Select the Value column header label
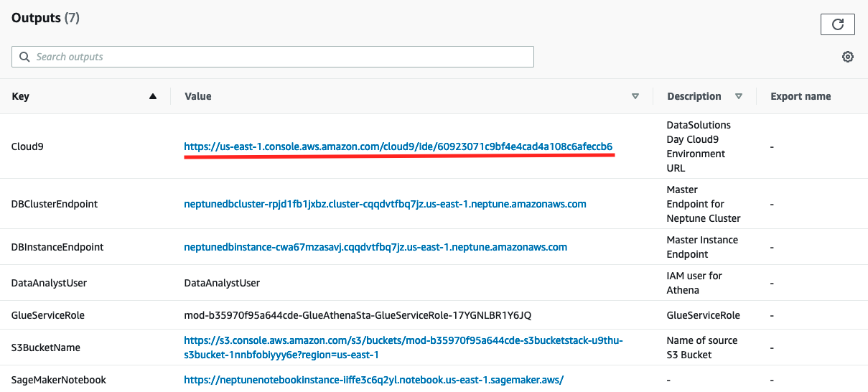Screen dimensions: 868x392 (x=198, y=96)
